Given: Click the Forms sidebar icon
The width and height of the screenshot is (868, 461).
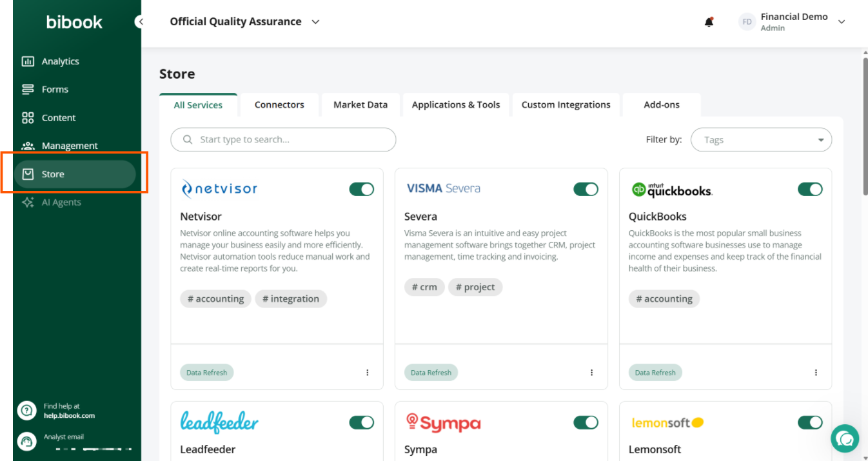Looking at the screenshot, I should coord(28,90).
